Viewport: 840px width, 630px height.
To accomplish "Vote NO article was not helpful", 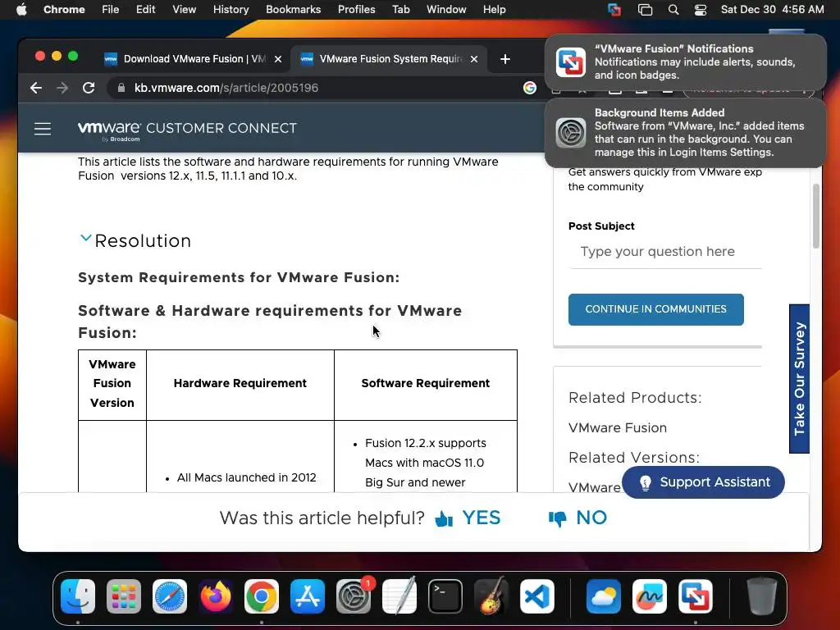I will (577, 518).
